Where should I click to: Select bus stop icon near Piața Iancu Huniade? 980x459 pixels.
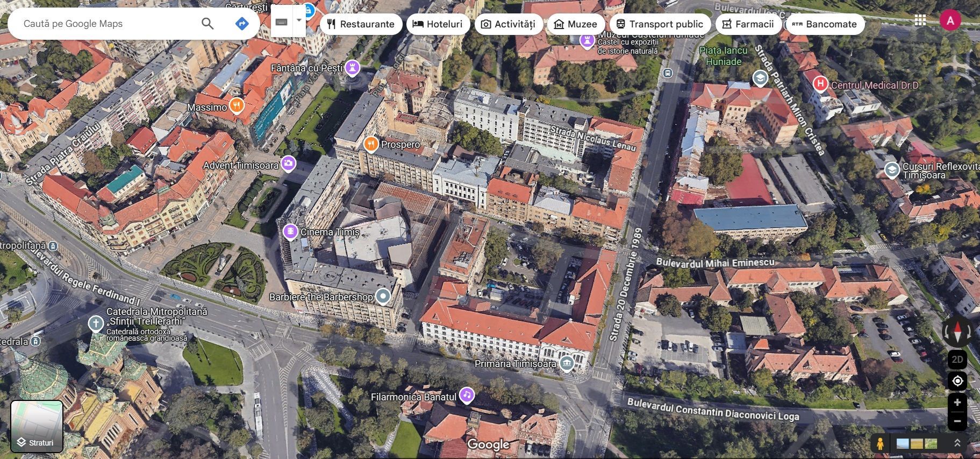[668, 73]
